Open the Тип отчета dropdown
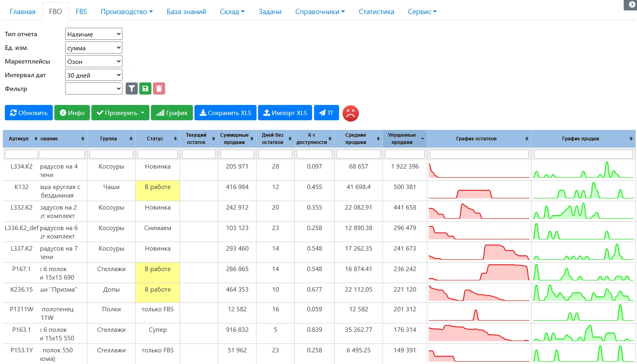The image size is (637, 364). tap(94, 34)
